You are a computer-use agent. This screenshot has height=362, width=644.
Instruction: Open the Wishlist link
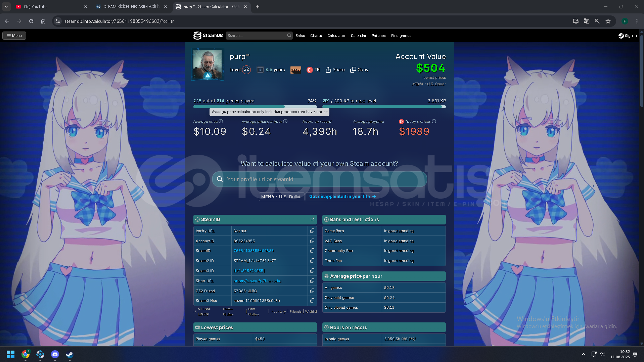tap(311, 312)
